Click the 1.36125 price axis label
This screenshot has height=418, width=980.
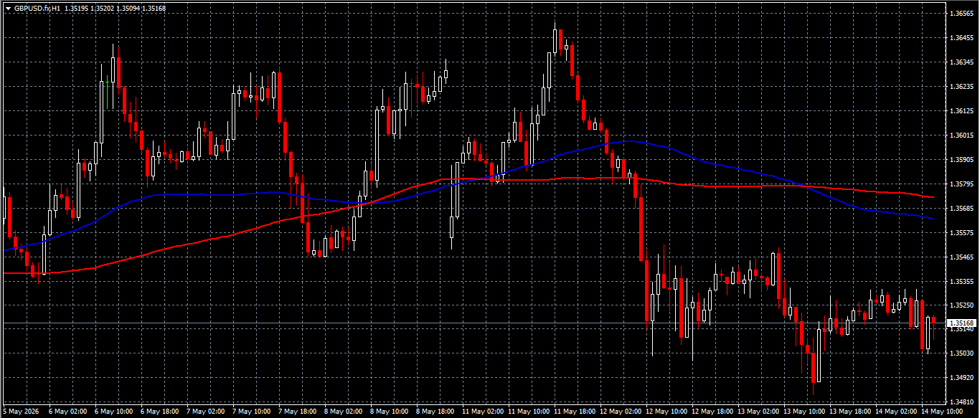(961, 111)
